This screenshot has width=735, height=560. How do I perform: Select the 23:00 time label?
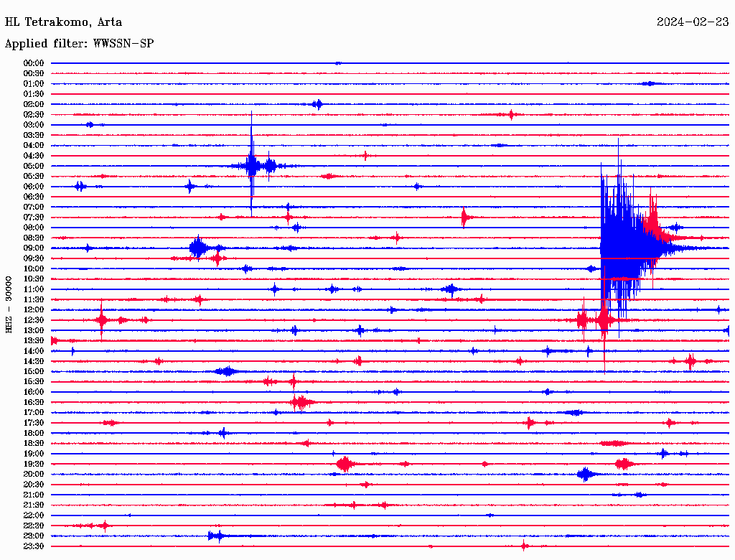[x=34, y=536]
